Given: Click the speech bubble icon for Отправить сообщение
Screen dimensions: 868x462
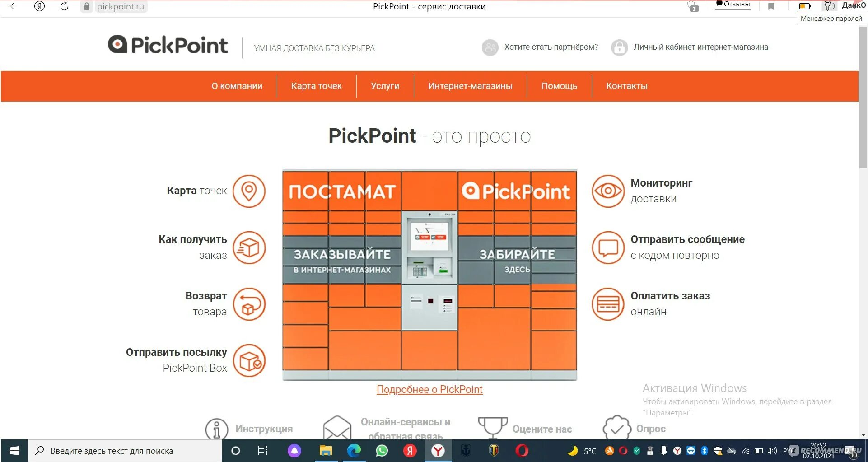Looking at the screenshot, I should pos(608,247).
